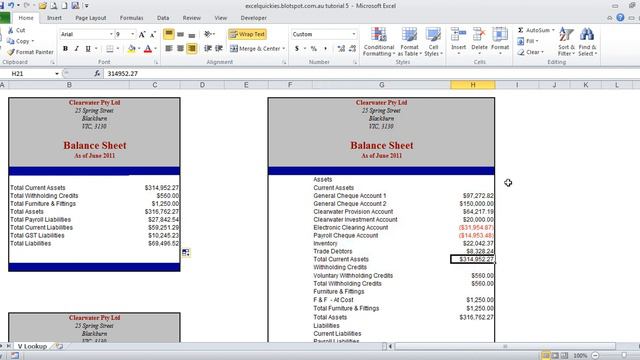The image size is (640, 360).
Task: Click the Insert Function fx button
Action: click(x=97, y=73)
